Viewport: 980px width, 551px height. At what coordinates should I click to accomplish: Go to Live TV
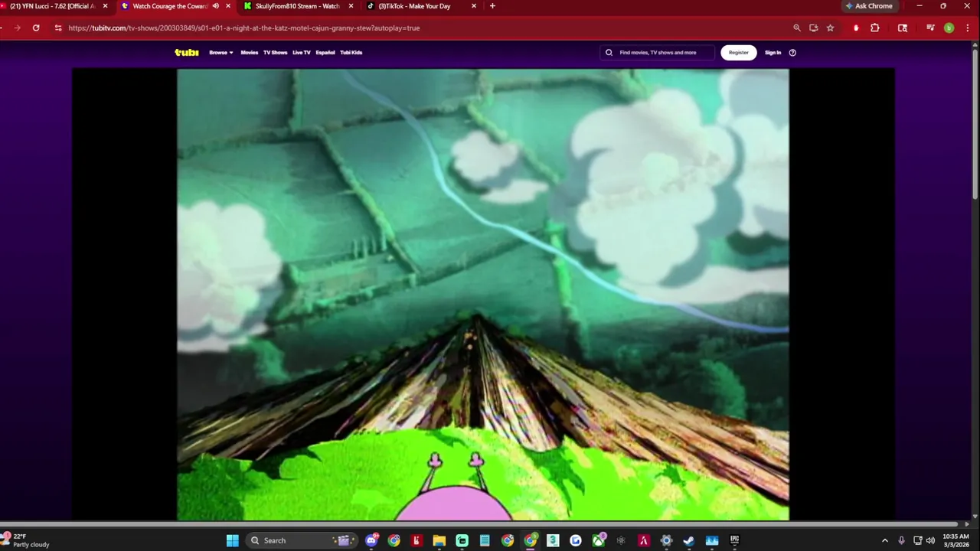302,53
